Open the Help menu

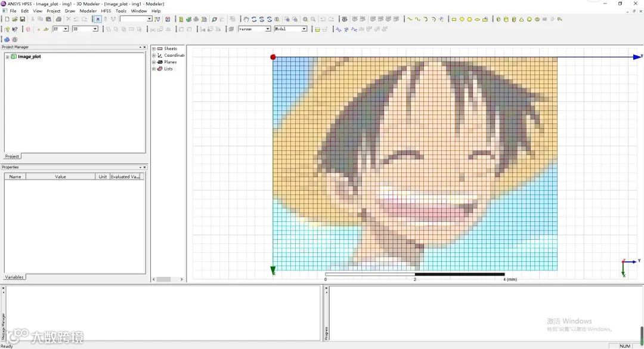(156, 11)
